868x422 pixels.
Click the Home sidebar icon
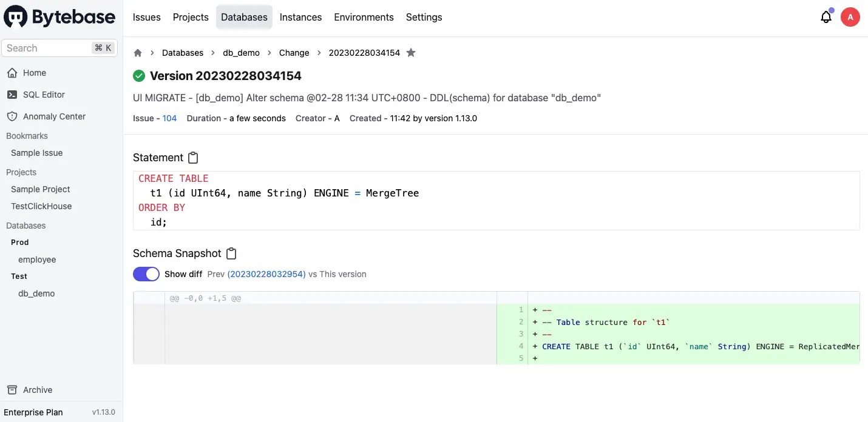[x=12, y=73]
